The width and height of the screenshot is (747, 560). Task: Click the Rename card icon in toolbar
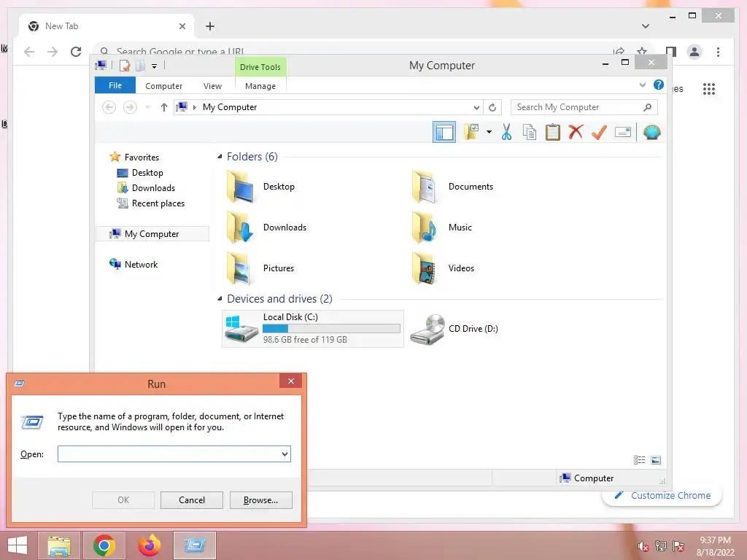623,132
